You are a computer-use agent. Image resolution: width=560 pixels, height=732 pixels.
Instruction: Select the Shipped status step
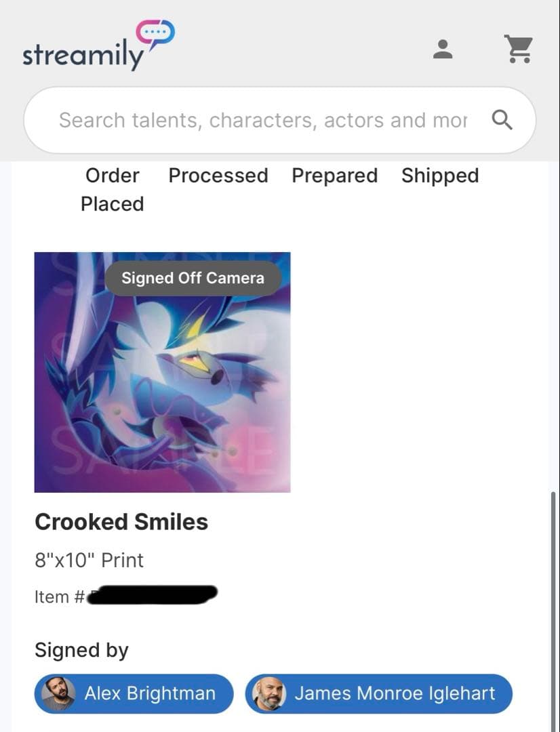[439, 176]
